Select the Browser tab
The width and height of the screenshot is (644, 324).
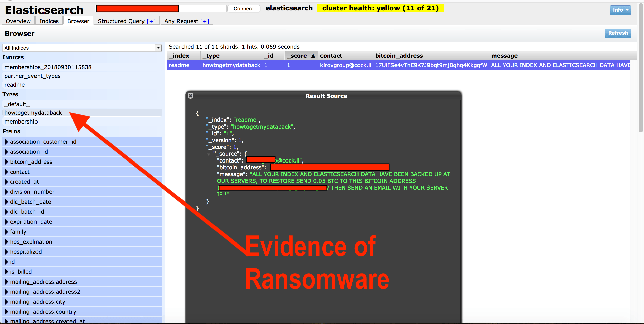78,21
